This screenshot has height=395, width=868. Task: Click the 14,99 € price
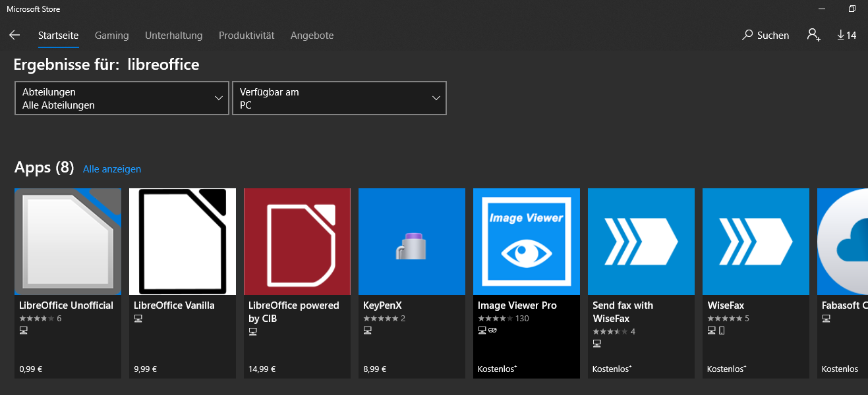coord(262,369)
